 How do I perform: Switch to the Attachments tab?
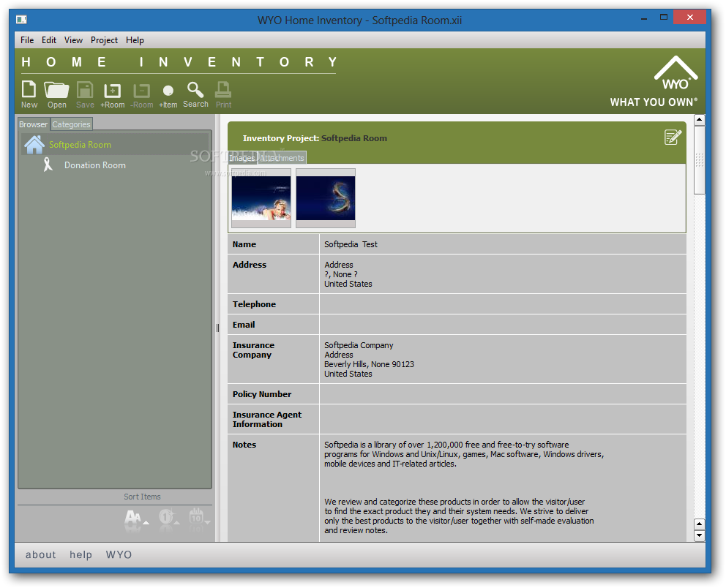point(282,158)
